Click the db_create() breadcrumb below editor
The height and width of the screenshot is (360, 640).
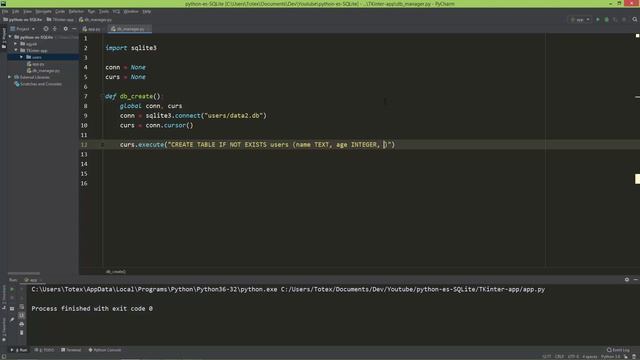click(116, 271)
